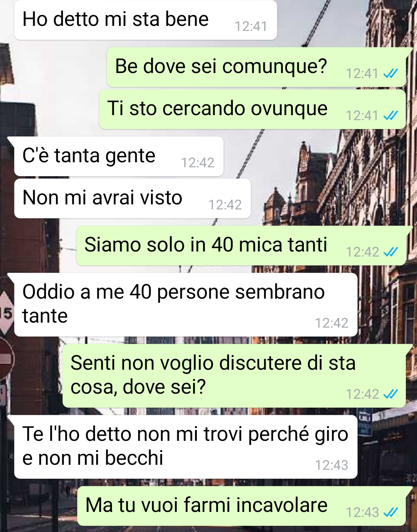
Task: Tap the 12:42 timestamp on "C'è tanta gente"
Action: coord(198,163)
